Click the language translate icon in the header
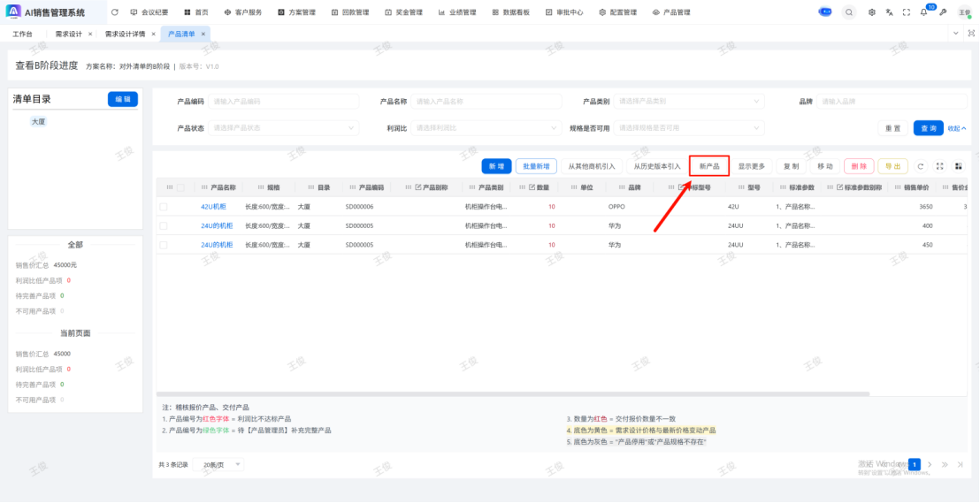Screen dimensions: 980x503 [x=889, y=12]
